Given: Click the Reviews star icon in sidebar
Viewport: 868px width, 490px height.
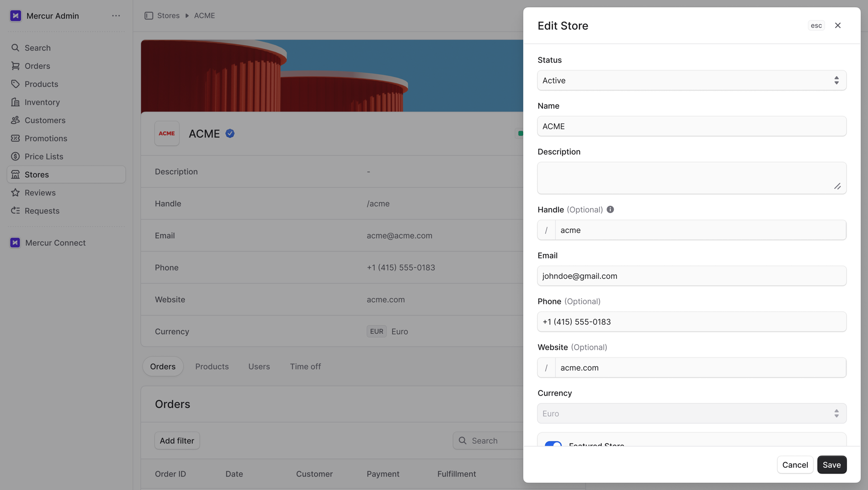Looking at the screenshot, I should coord(15,193).
